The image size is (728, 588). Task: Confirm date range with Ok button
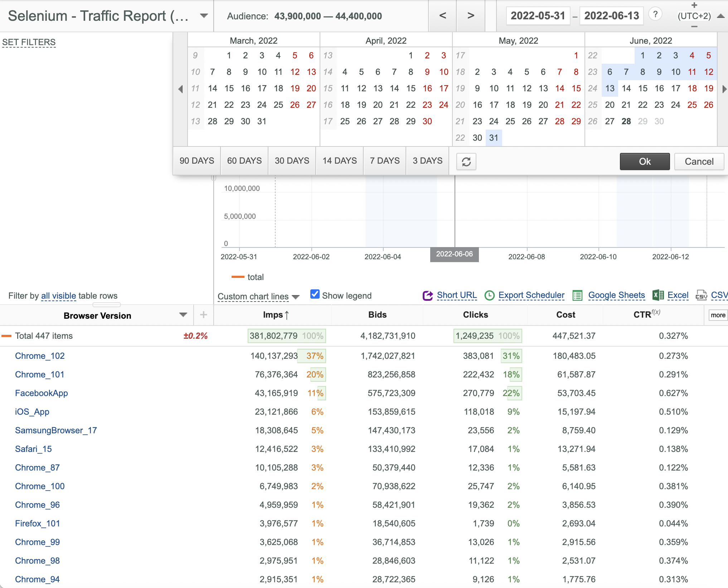pyautogui.click(x=645, y=162)
